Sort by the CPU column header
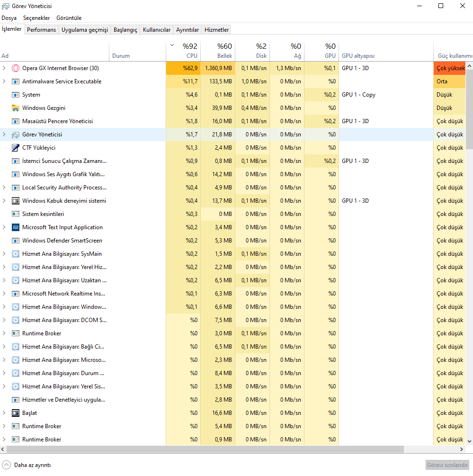 183,51
